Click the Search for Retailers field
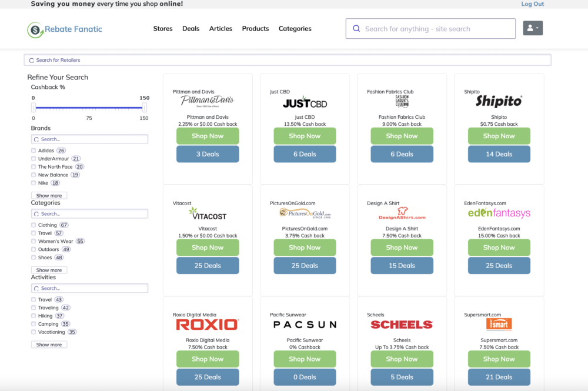 pyautogui.click(x=288, y=60)
